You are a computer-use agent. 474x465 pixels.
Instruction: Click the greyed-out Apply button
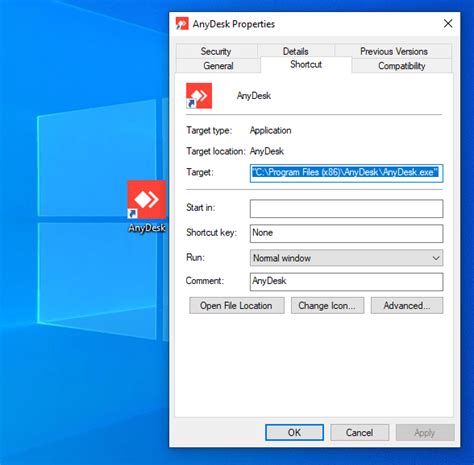425,432
